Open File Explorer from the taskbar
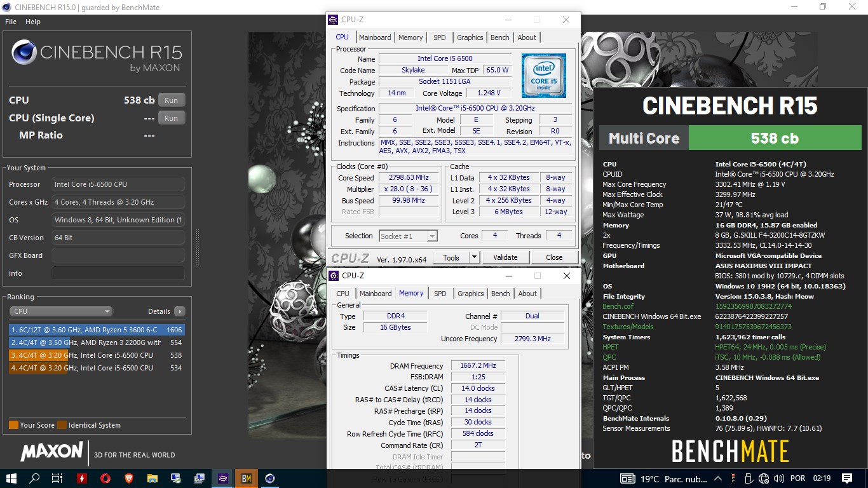Viewport: 868px width, 488px height. 153,478
